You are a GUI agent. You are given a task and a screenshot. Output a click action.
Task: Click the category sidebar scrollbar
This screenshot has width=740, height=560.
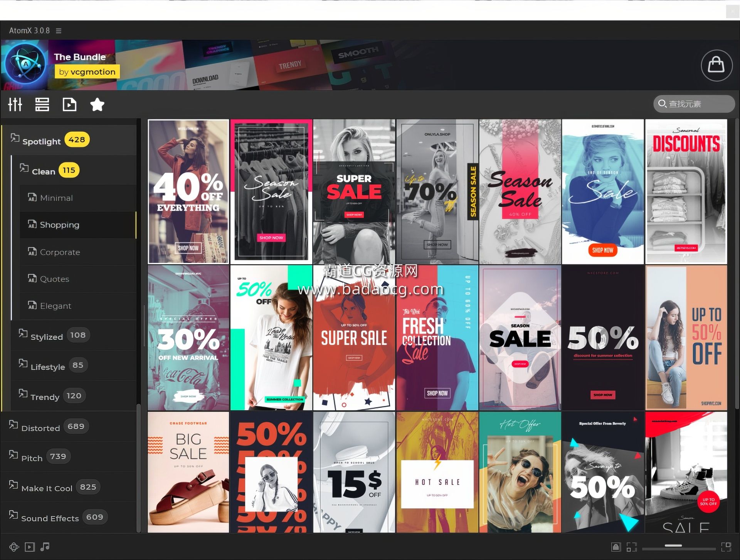(x=139, y=468)
